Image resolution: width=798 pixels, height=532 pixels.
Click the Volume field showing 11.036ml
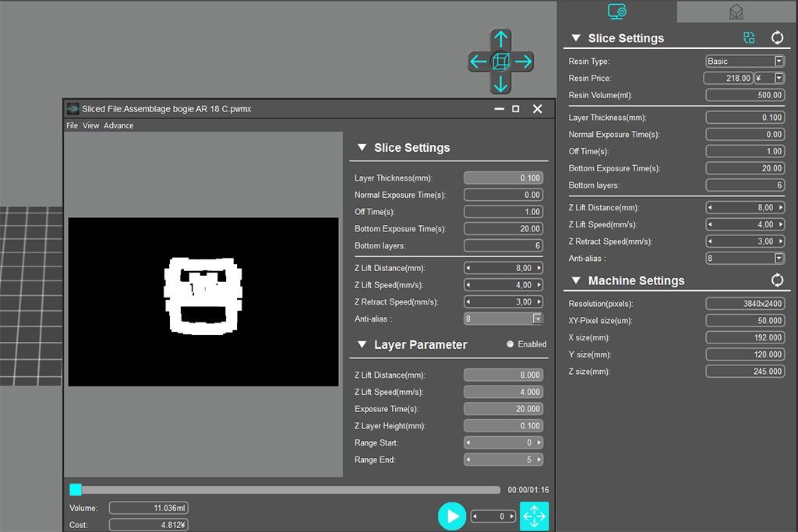click(149, 508)
